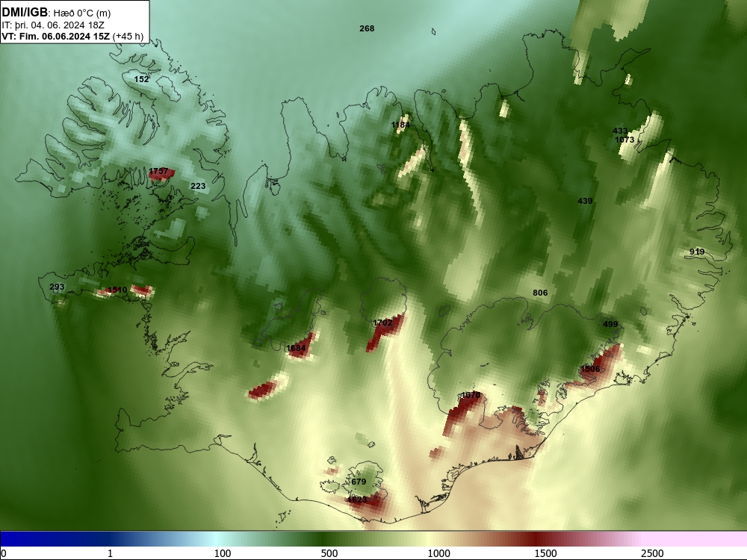Click the 1702 map value
Viewport: 747px width, 560px height.
point(383,323)
